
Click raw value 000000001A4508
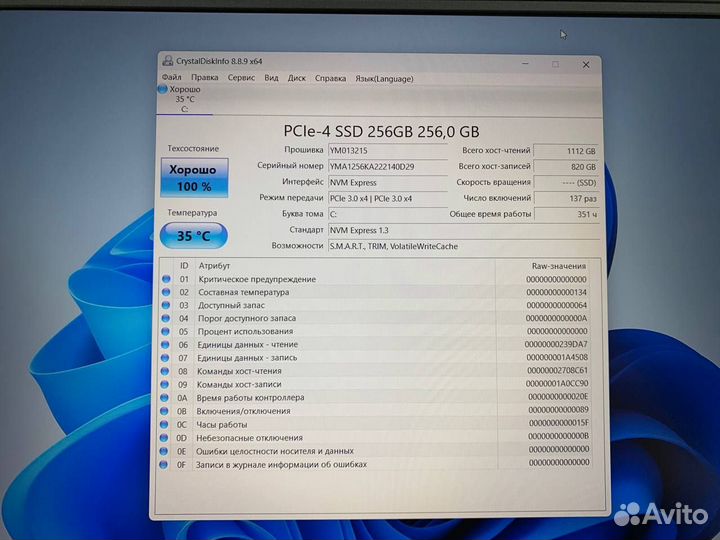[x=557, y=357]
